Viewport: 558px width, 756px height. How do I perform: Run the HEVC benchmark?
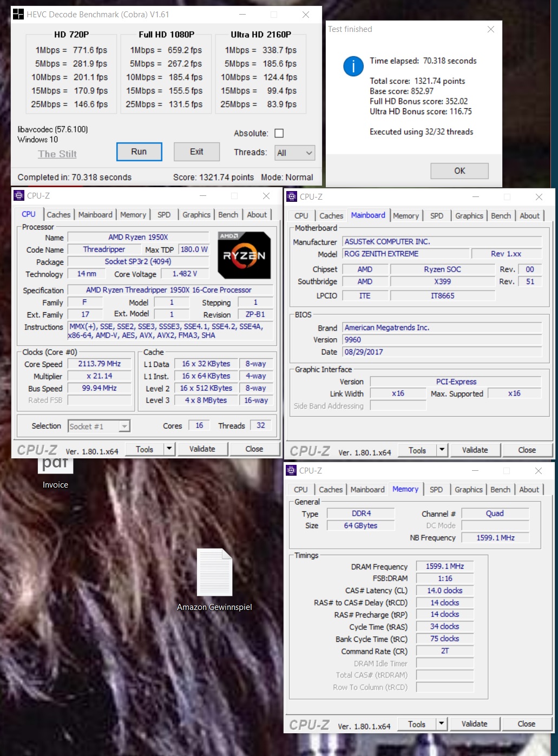click(139, 152)
